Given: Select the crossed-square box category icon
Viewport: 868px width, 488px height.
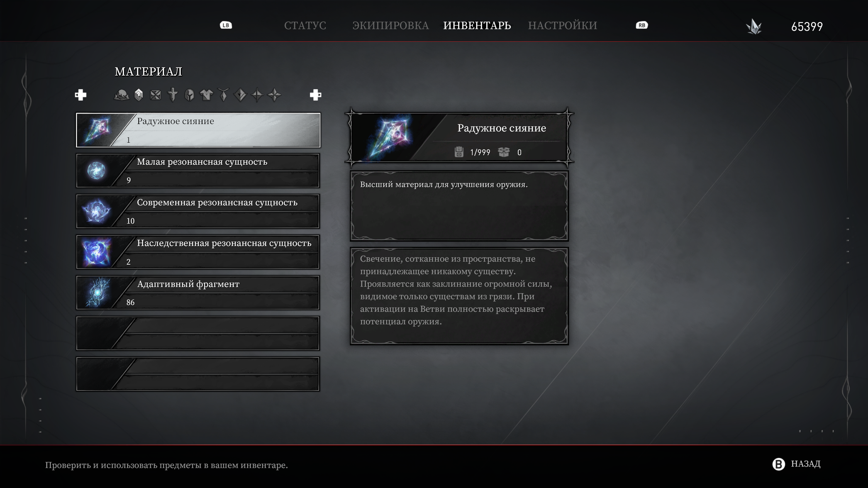Looking at the screenshot, I should coord(156,95).
